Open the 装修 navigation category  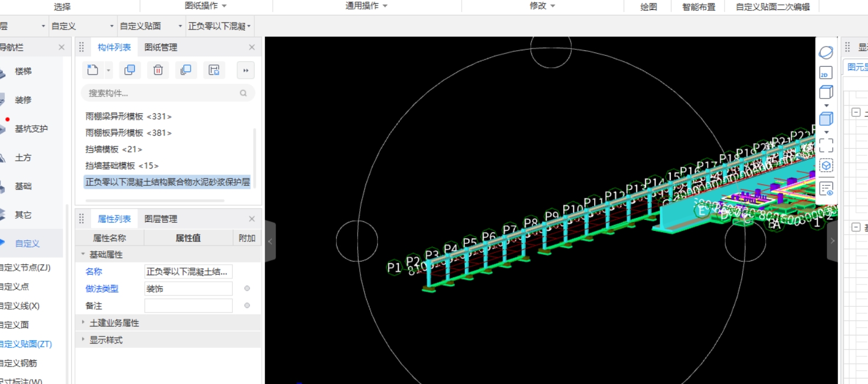pos(23,100)
